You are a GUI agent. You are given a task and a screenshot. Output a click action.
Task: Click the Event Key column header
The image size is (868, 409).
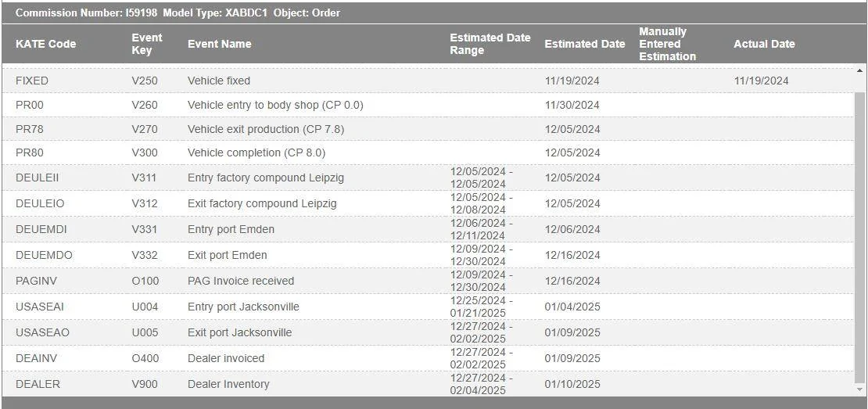click(x=147, y=44)
